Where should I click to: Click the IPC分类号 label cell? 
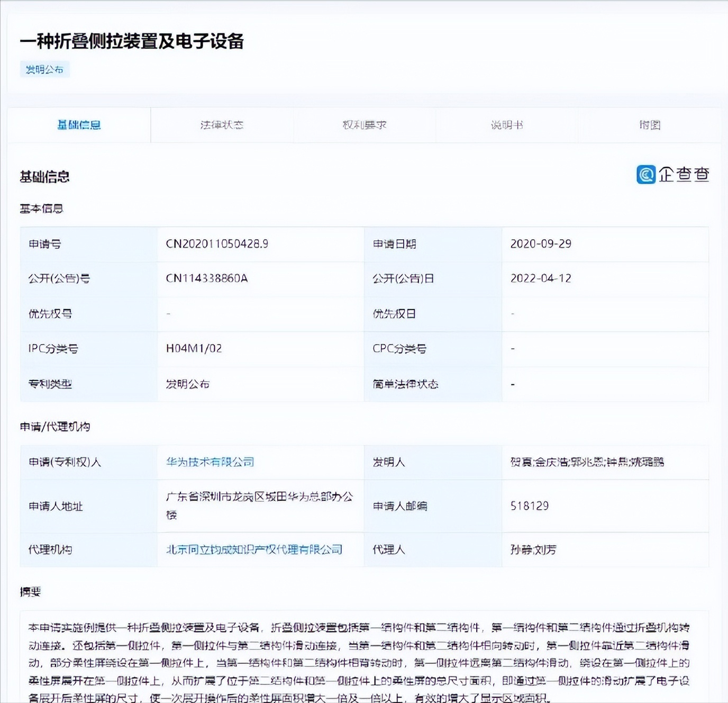tap(89, 349)
